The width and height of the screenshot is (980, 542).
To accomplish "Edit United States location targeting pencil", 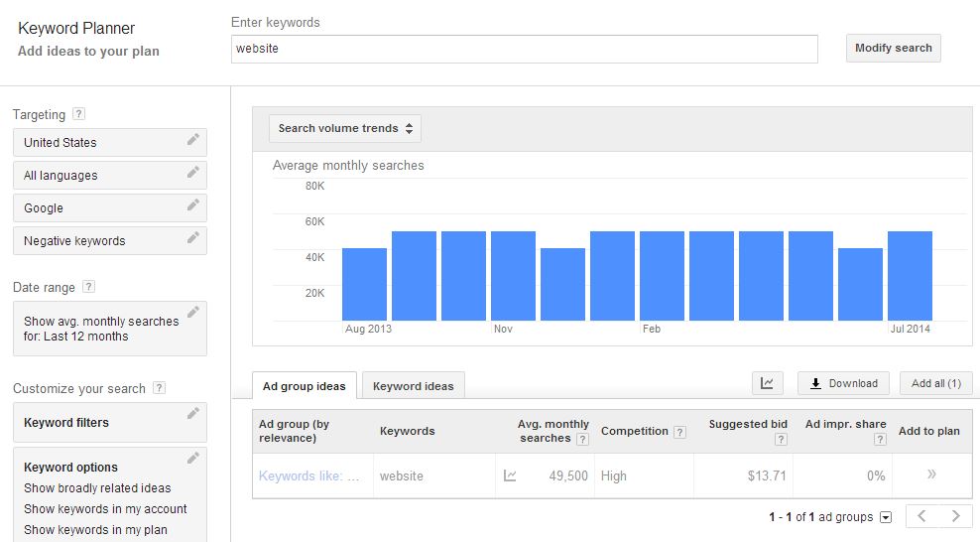I will click(193, 139).
